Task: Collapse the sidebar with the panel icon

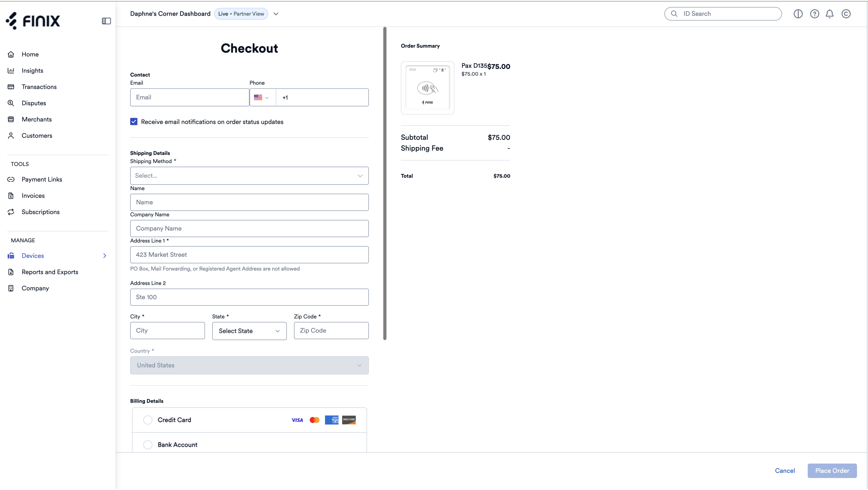Action: [106, 21]
